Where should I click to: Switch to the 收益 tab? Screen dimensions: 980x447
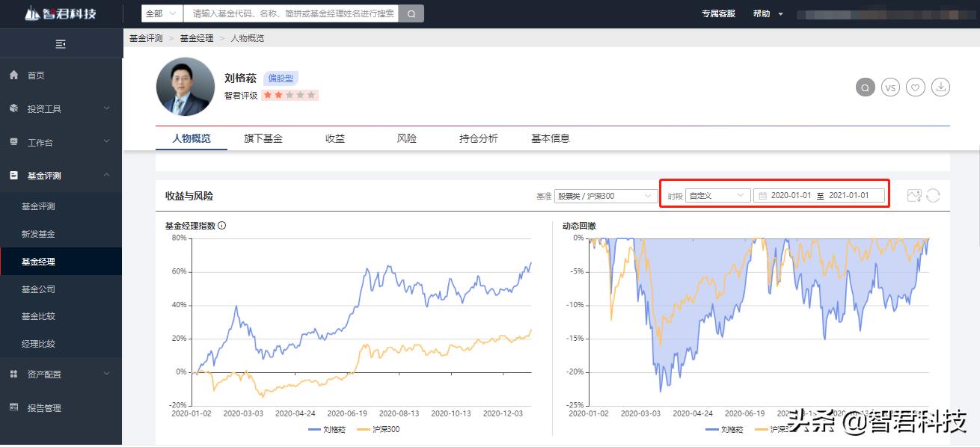(335, 138)
